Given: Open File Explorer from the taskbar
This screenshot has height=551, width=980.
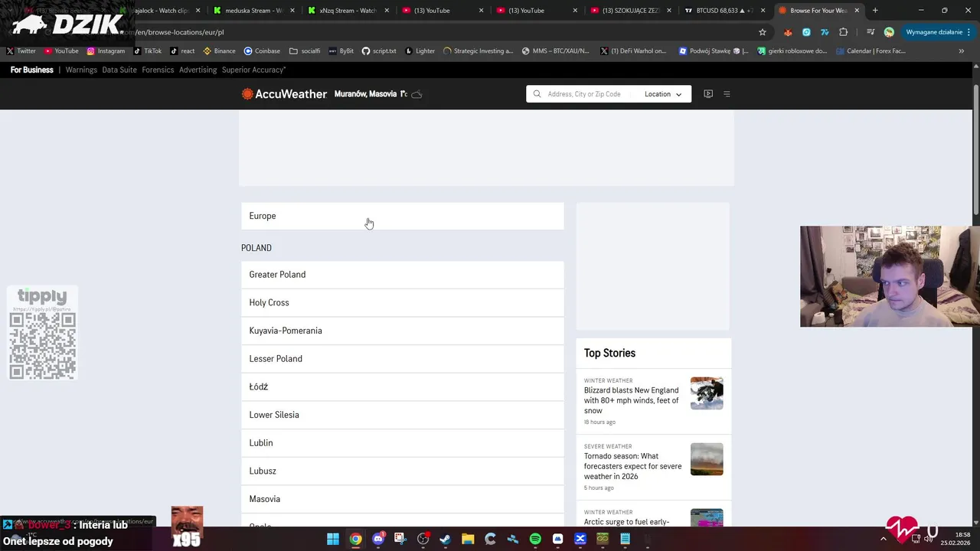Looking at the screenshot, I should click(468, 539).
